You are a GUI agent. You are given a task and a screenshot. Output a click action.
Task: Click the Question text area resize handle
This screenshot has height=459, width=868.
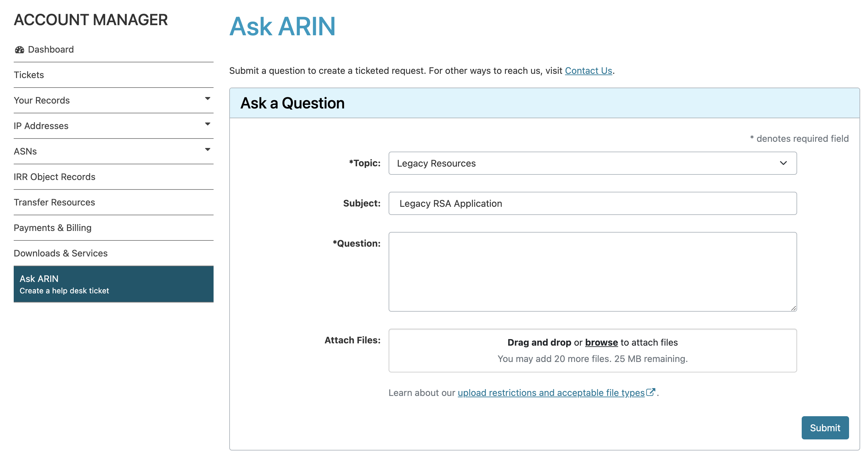793,308
